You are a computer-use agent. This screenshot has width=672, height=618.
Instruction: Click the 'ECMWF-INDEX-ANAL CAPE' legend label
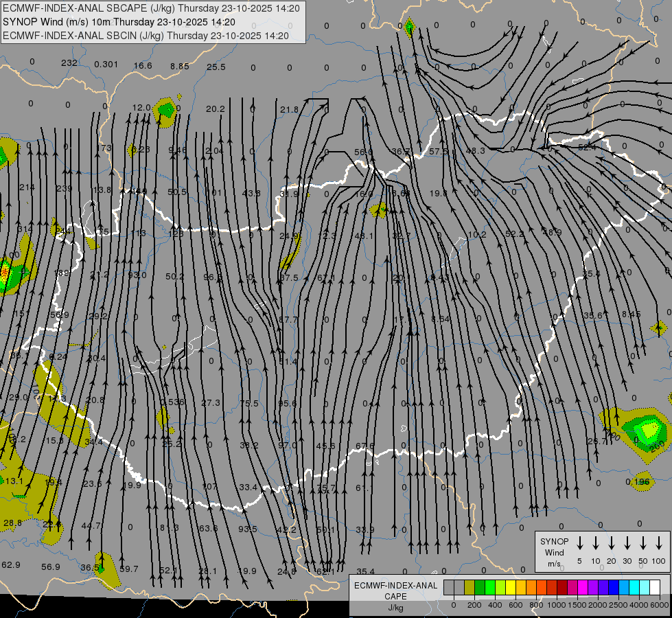pyautogui.click(x=395, y=591)
